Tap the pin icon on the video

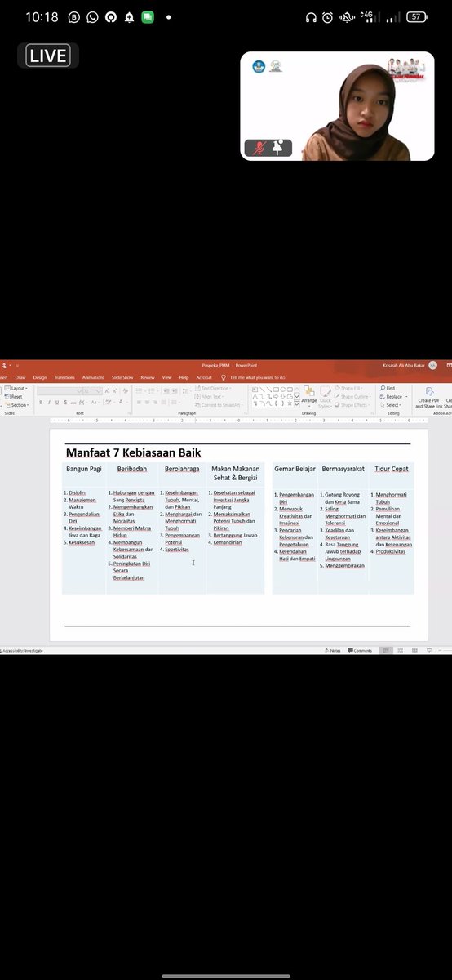(x=279, y=148)
